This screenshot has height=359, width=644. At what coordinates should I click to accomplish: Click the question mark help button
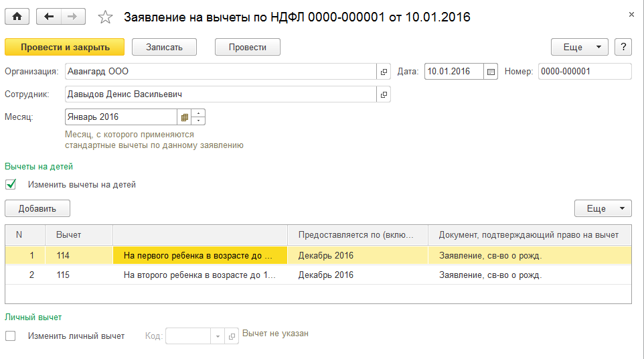click(623, 47)
